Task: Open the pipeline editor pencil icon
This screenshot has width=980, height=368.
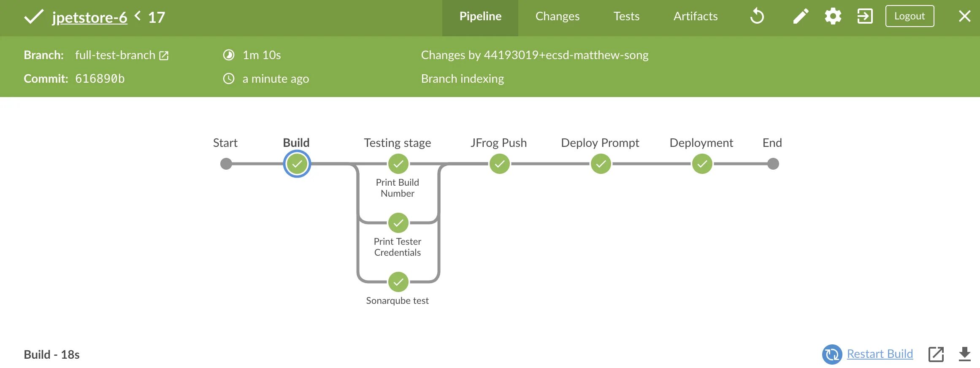Action: pyautogui.click(x=801, y=16)
